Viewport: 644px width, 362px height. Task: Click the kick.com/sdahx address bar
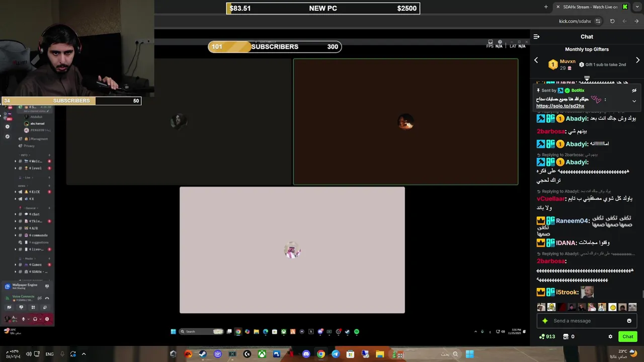click(575, 21)
